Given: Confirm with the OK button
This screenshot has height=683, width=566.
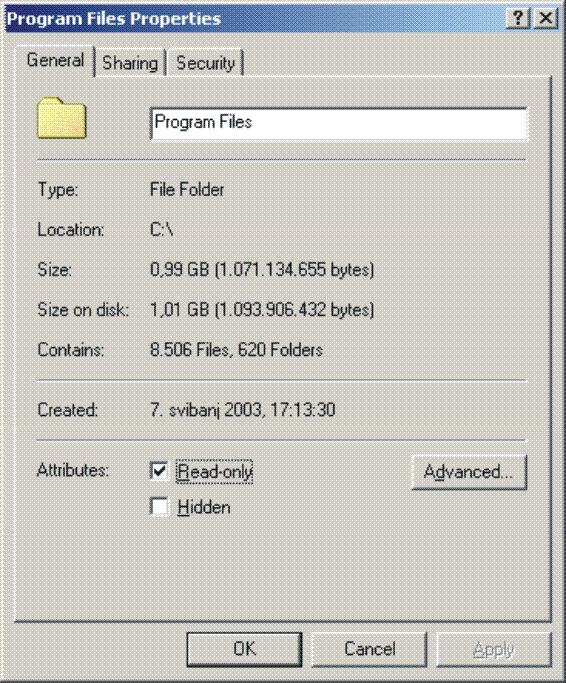Looking at the screenshot, I should [244, 649].
